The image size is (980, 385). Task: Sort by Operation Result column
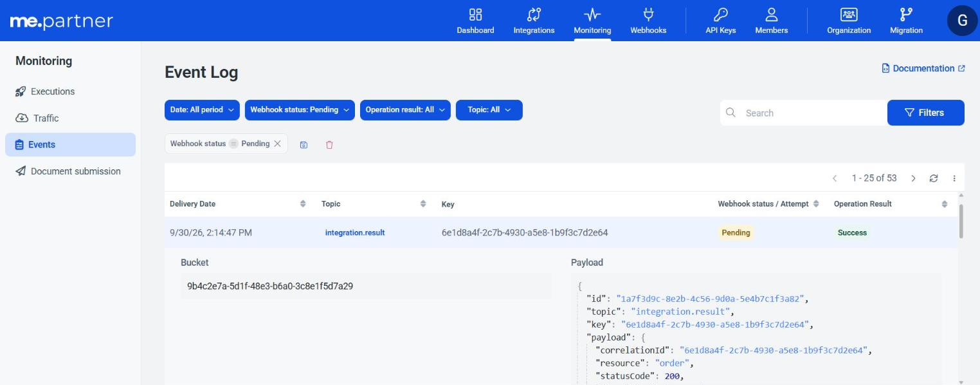[x=945, y=204]
